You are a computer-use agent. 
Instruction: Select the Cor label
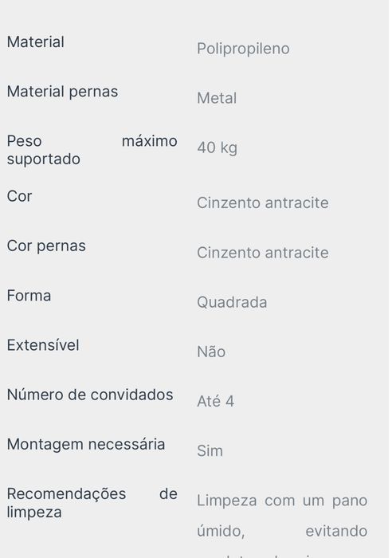[20, 196]
